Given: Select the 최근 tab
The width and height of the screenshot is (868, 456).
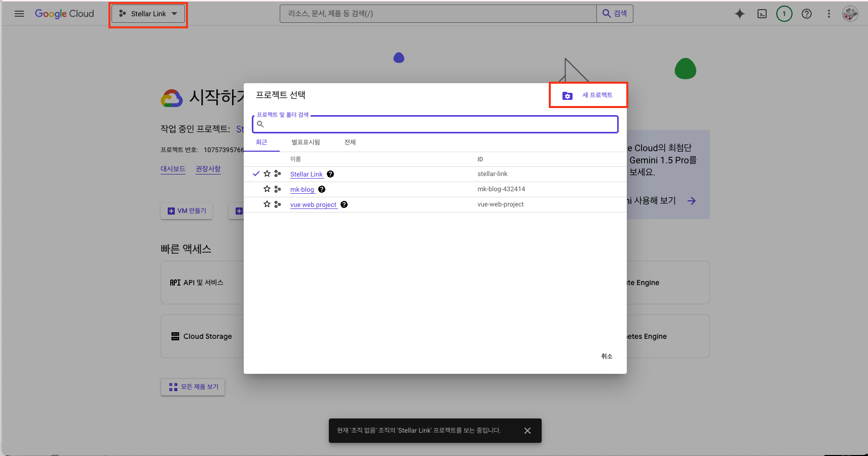Looking at the screenshot, I should coord(261,142).
